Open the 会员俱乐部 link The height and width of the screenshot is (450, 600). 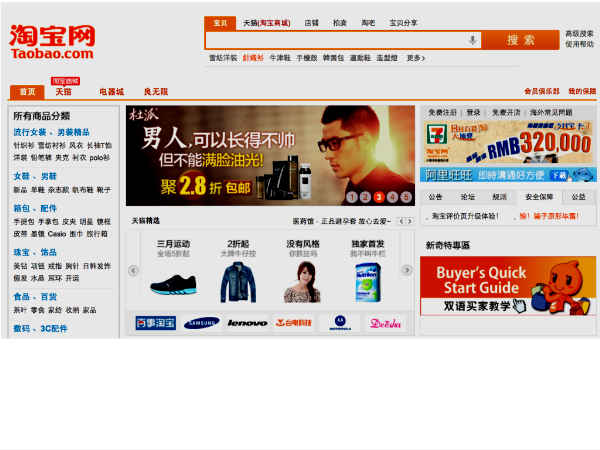pos(542,91)
